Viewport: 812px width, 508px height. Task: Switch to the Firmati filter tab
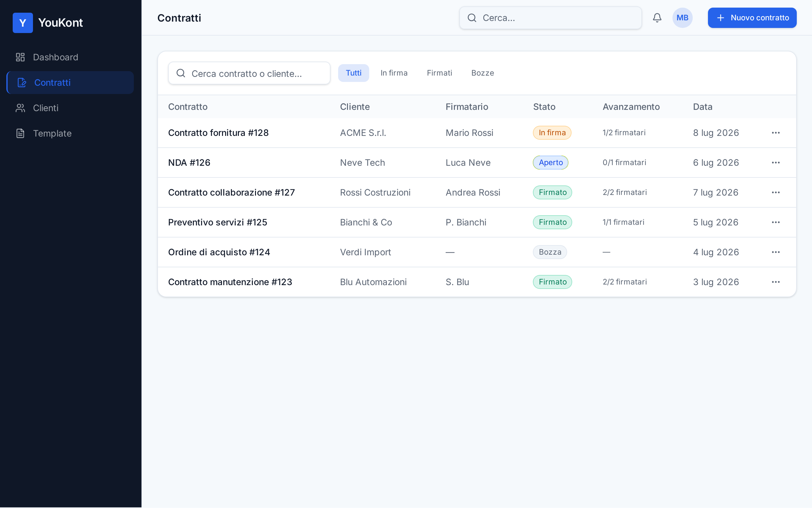coord(439,73)
